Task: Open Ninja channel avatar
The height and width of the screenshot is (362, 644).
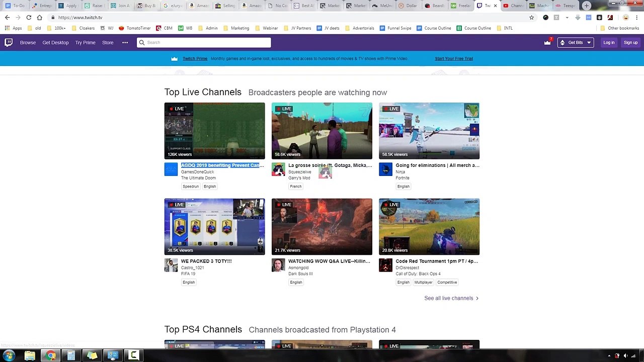Action: pos(385,169)
